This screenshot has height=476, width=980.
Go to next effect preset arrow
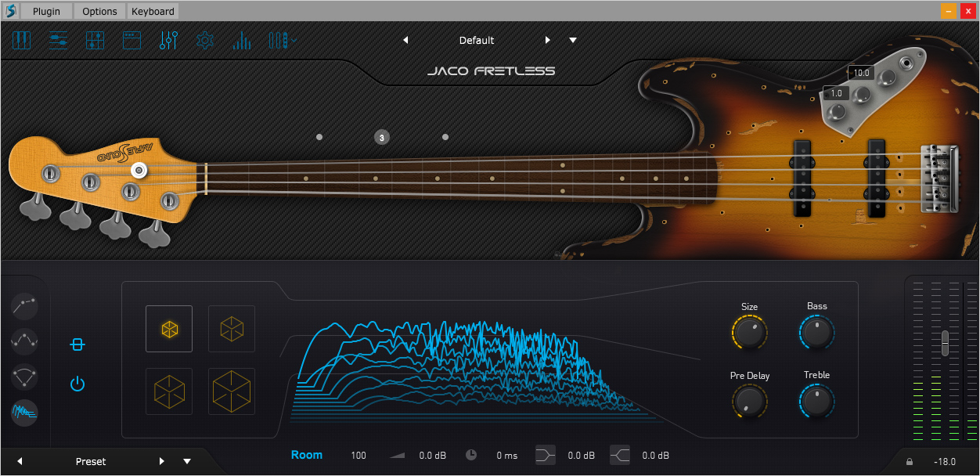[162, 461]
